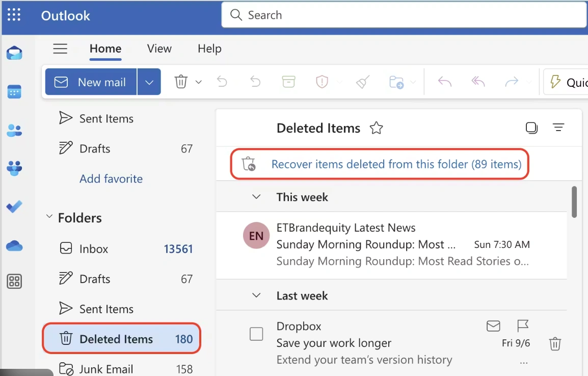
Task: Add Deleted Items to favorites star
Action: click(376, 128)
